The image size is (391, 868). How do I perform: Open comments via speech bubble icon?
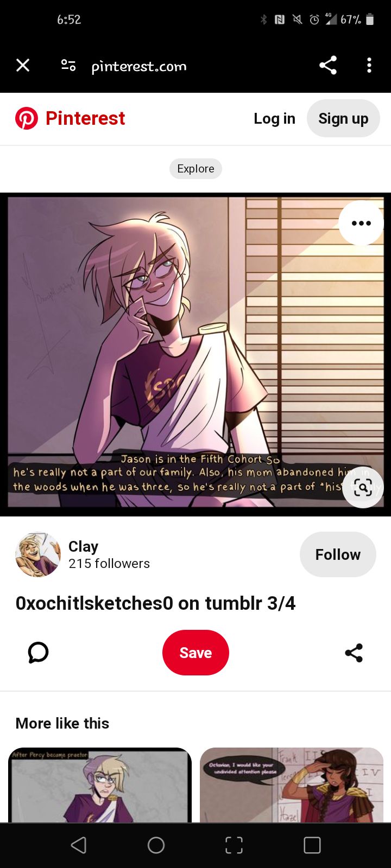click(38, 653)
